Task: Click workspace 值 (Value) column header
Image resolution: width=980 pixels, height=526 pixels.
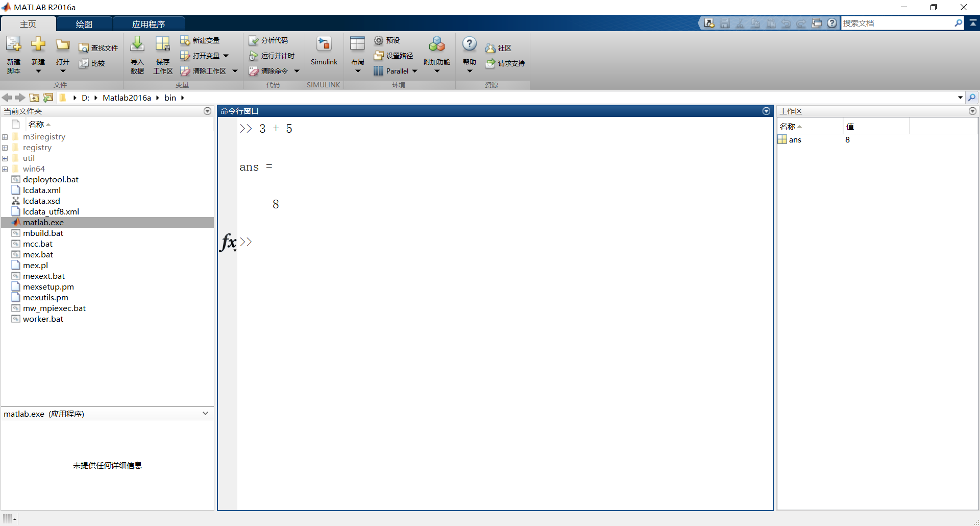Action: 876,126
